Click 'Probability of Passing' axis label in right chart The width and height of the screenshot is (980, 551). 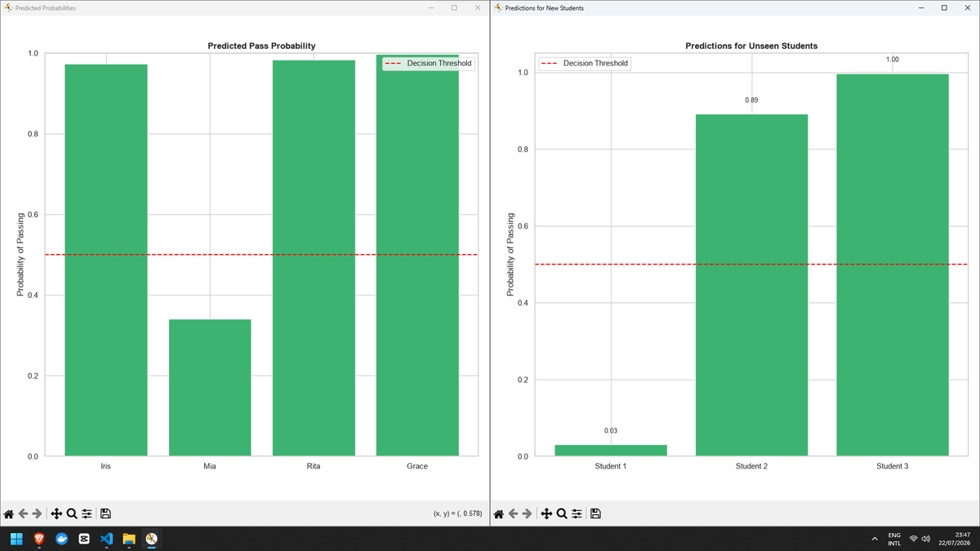pyautogui.click(x=512, y=255)
